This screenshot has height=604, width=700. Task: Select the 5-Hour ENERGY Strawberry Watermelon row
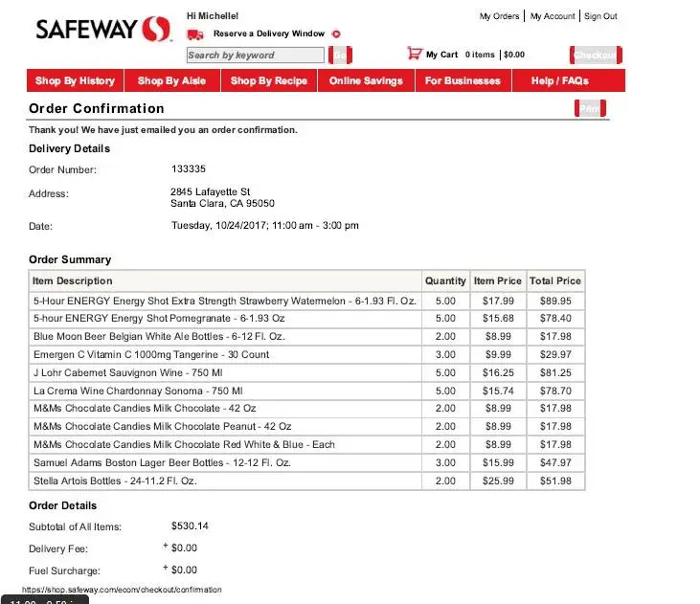pyautogui.click(x=306, y=301)
